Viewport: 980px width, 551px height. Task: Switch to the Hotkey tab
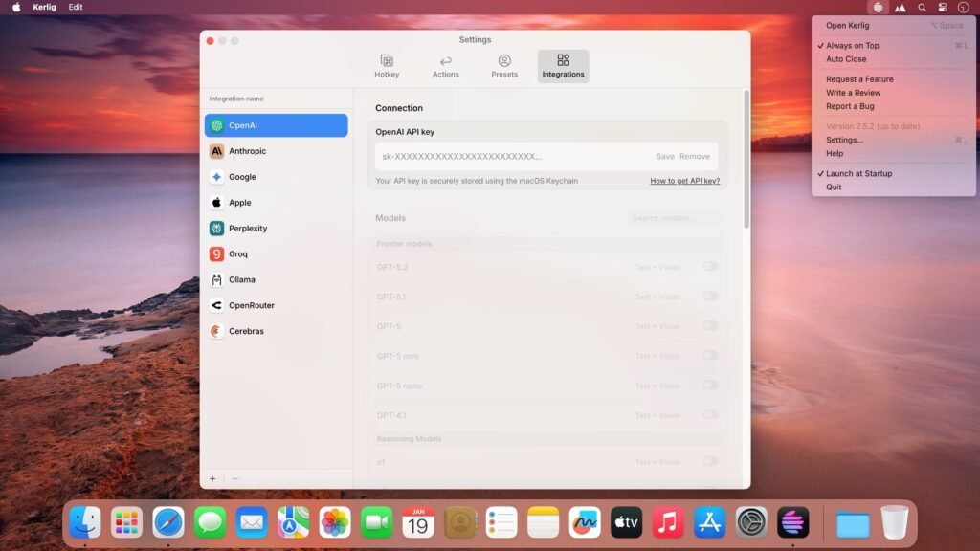[x=387, y=65]
